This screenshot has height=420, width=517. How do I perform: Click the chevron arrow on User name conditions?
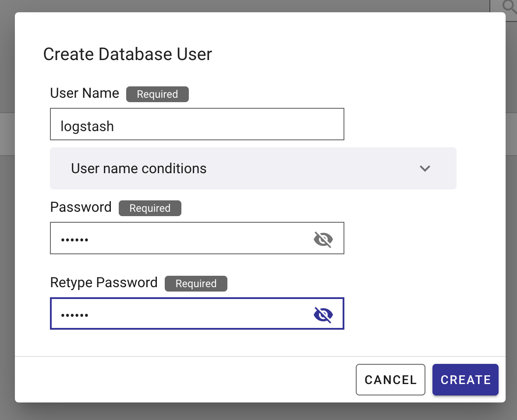[425, 168]
